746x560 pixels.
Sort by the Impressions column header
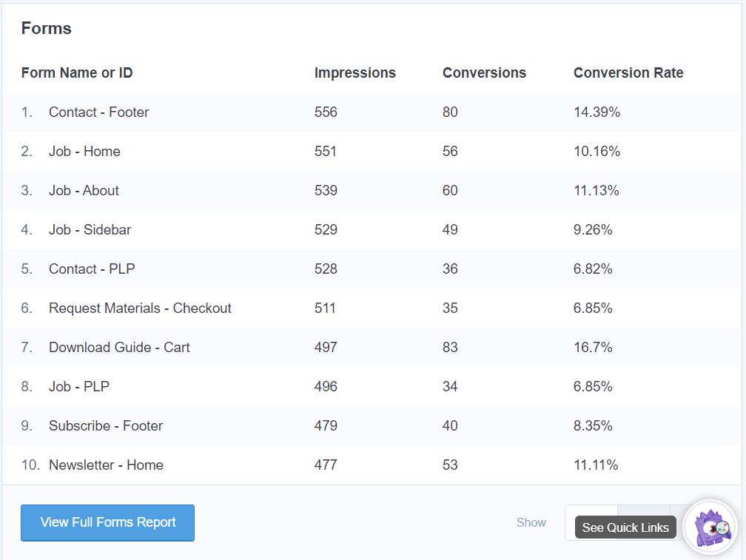click(354, 72)
